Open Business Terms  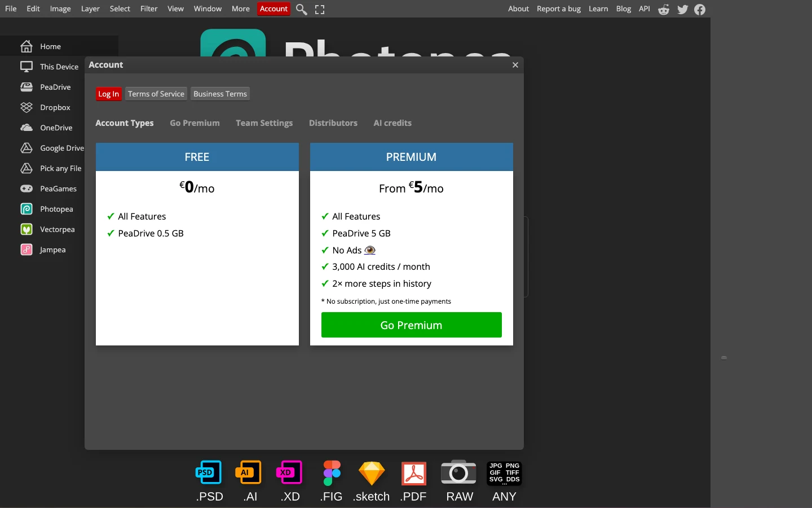pyautogui.click(x=220, y=94)
